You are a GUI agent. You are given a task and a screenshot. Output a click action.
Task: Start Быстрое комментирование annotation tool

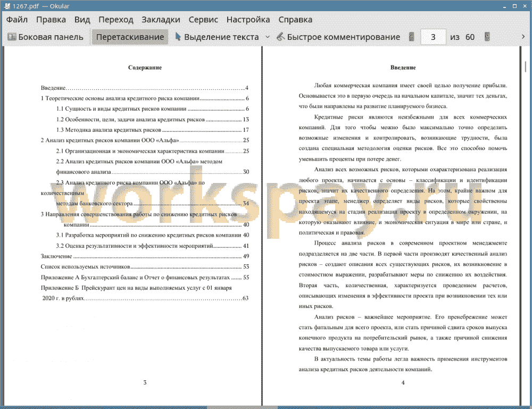click(338, 37)
